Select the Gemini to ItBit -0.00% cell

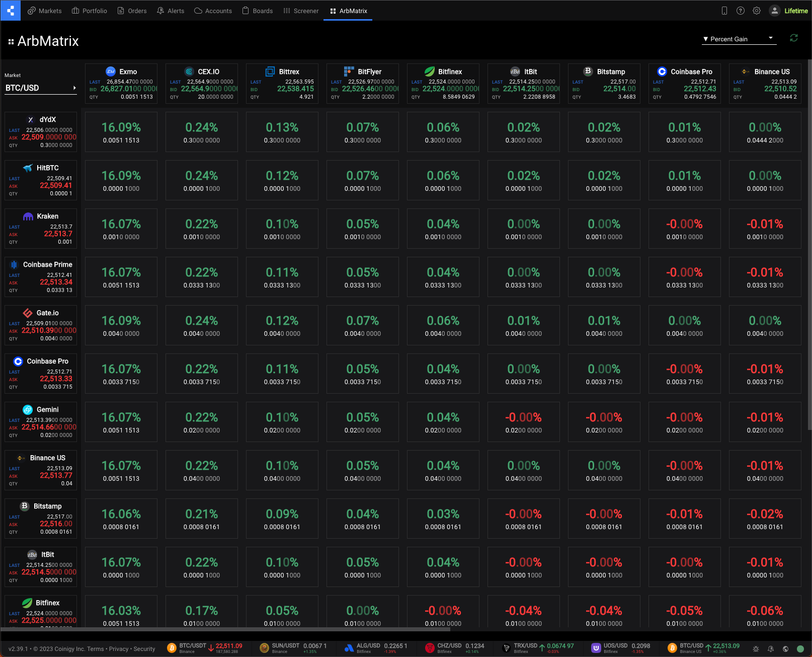coord(524,422)
